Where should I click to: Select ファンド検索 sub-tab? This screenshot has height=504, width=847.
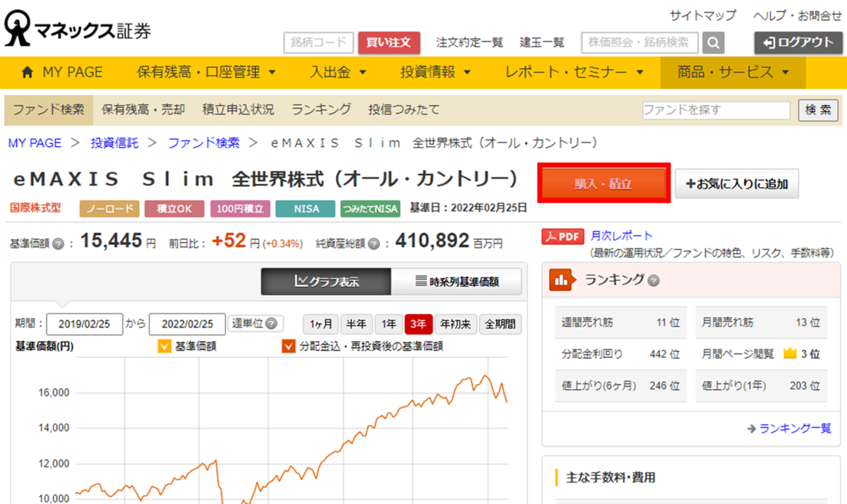pos(49,109)
